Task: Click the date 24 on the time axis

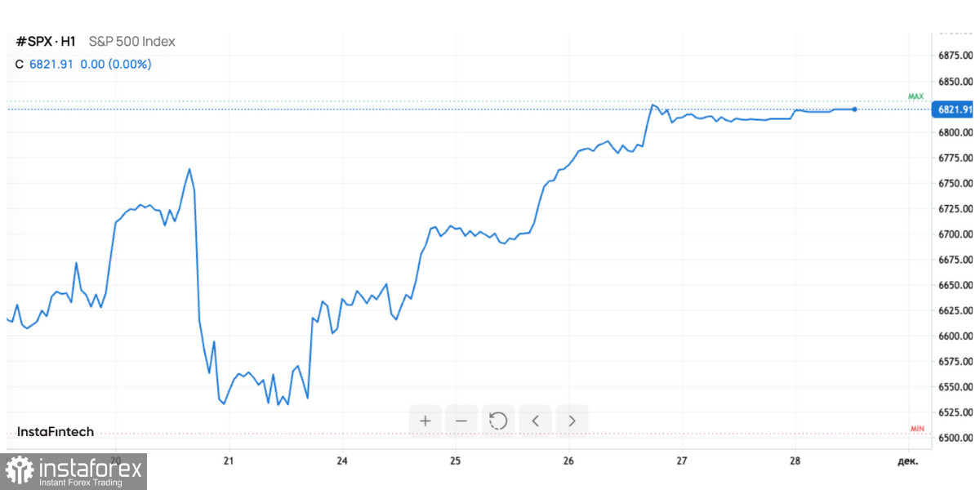Action: 341,461
